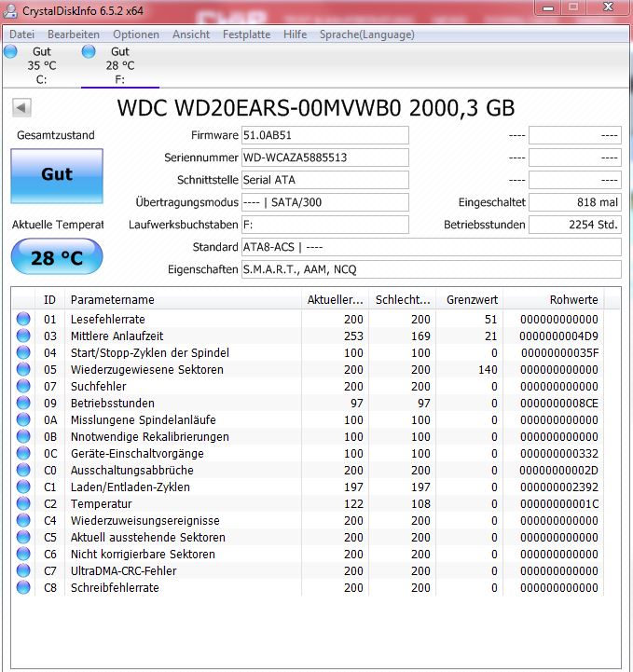Click status orb for Start/Stopp-Zyklen der Spindel
Screen dimensions: 633x672
23,352
